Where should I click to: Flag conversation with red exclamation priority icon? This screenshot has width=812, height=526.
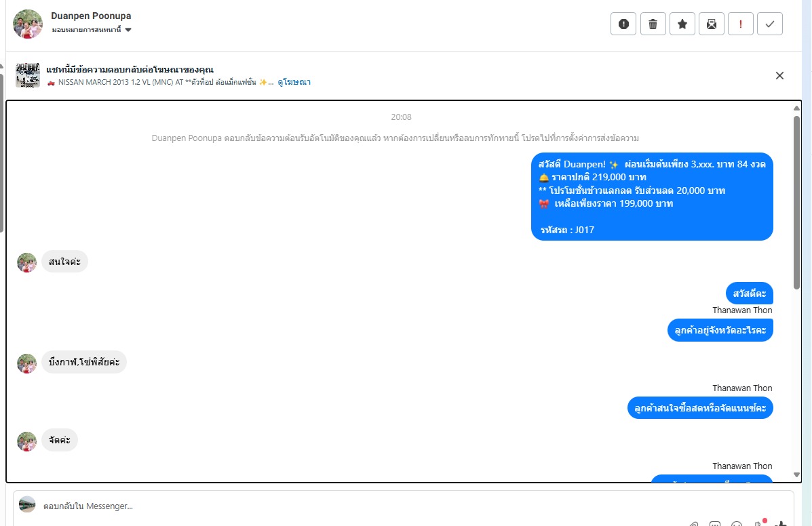[x=741, y=24]
